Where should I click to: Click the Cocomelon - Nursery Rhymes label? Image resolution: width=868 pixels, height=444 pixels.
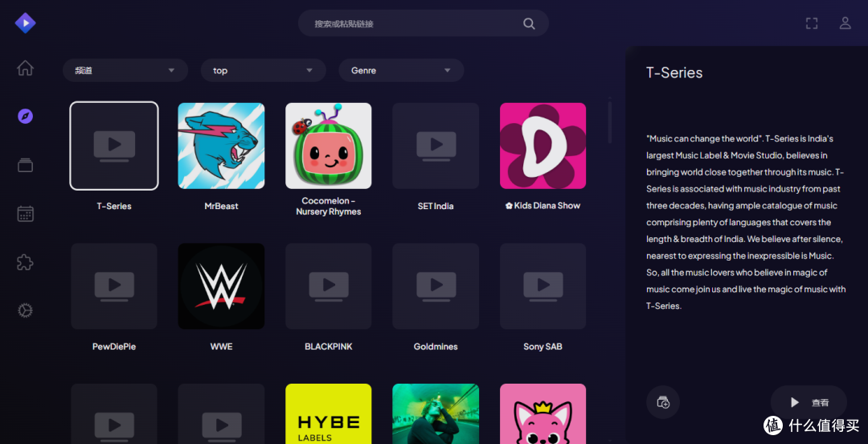[x=328, y=206]
